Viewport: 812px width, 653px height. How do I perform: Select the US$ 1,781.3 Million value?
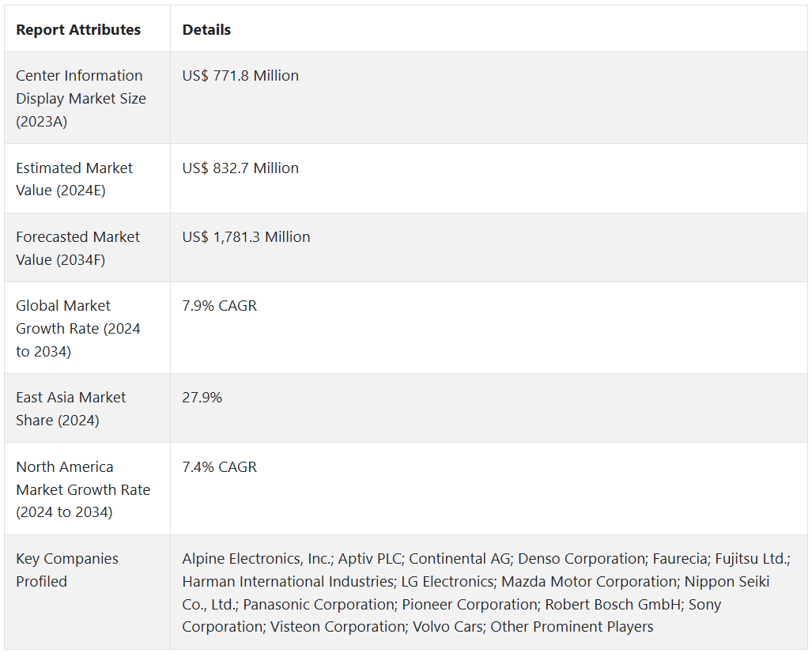click(246, 237)
